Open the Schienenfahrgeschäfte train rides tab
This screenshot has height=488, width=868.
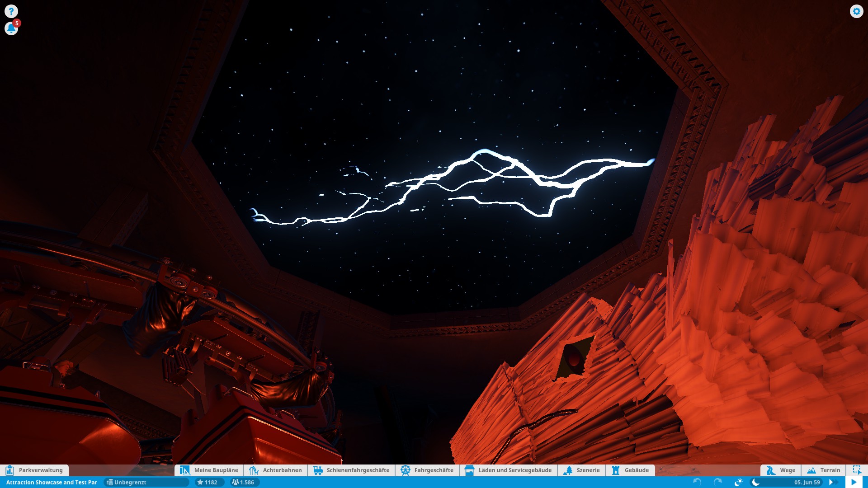click(351, 470)
